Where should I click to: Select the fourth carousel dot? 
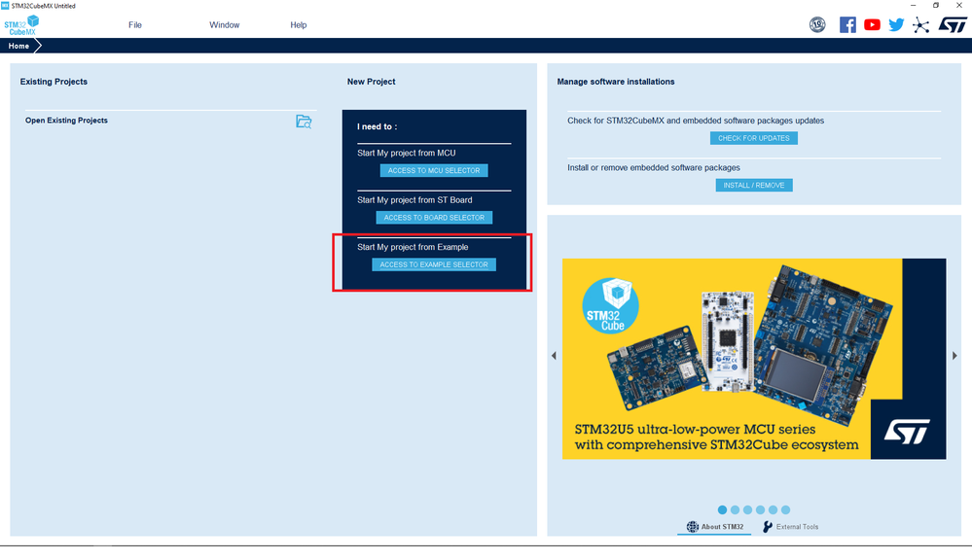(x=760, y=509)
